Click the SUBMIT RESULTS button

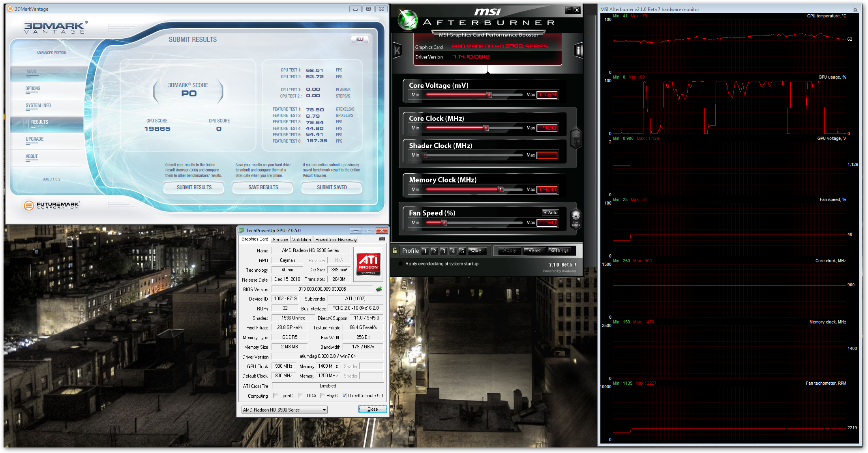coord(194,188)
